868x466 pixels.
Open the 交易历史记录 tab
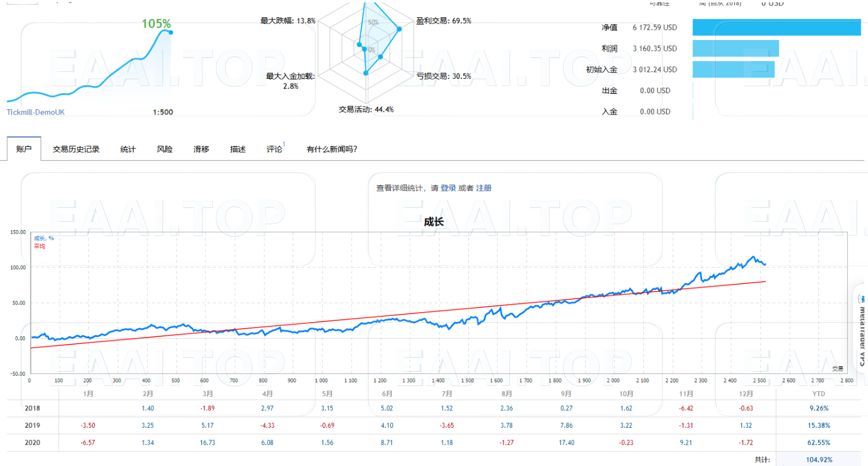pyautogui.click(x=76, y=149)
